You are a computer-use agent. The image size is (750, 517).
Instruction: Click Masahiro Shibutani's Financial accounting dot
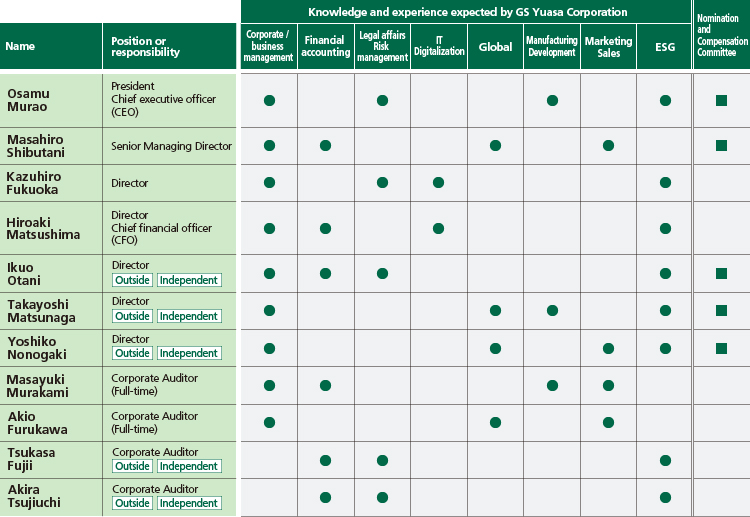[x=325, y=145]
